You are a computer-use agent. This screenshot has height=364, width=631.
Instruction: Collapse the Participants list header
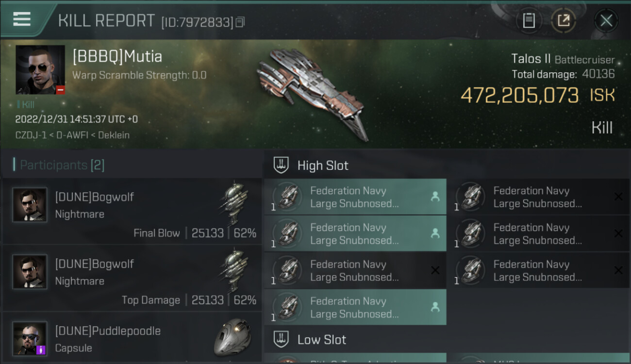tap(62, 165)
